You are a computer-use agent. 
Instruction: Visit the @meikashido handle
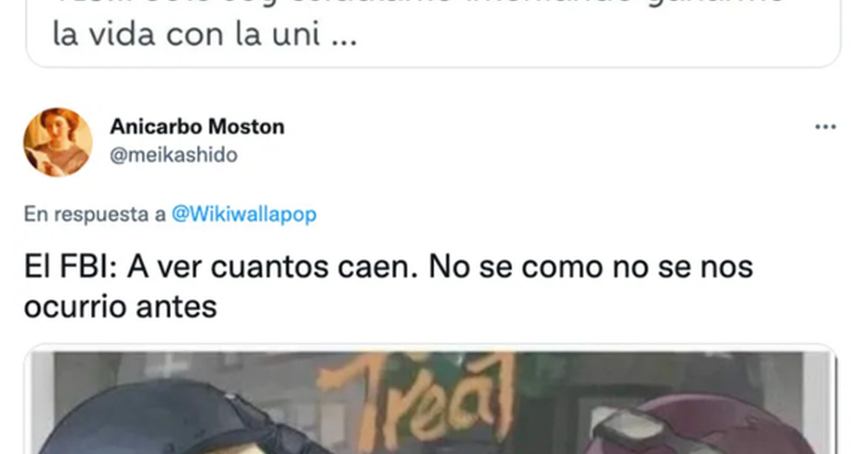(174, 155)
